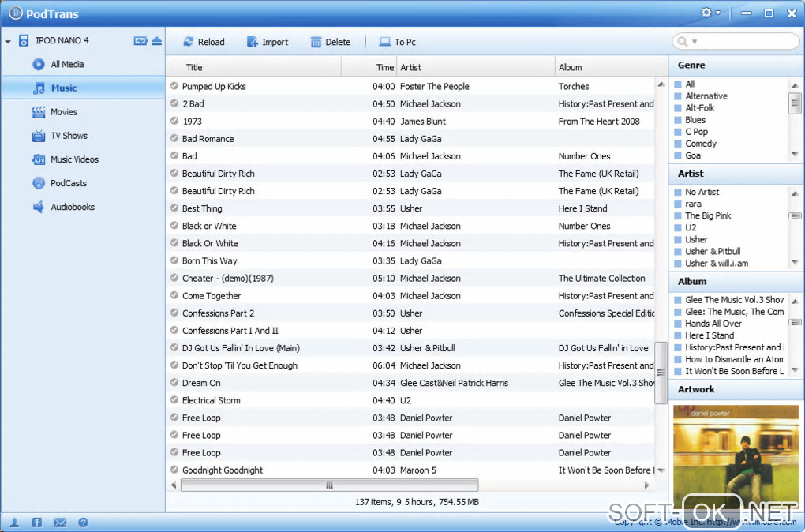805x532 pixels.
Task: Click the Daniel Powter album artwork
Action: coord(736,457)
